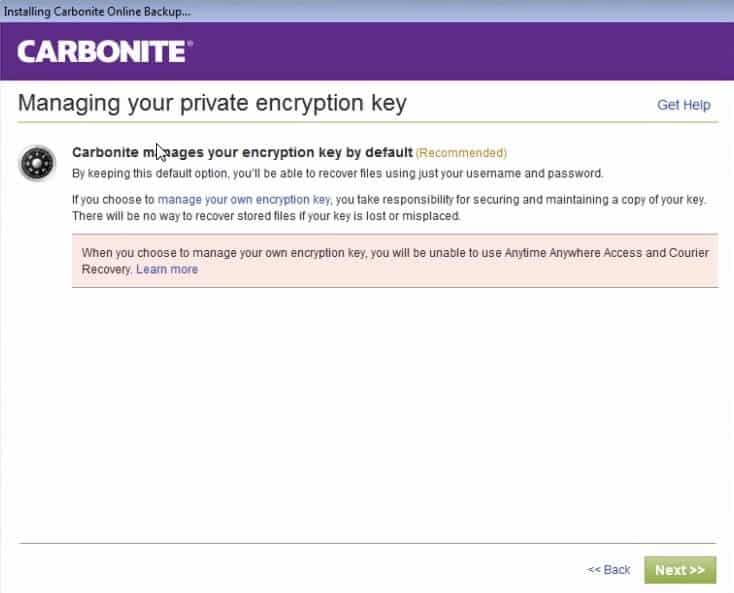Image resolution: width=734 pixels, height=593 pixels.
Task: Click the purple Carbonite header banner
Action: 367,51
